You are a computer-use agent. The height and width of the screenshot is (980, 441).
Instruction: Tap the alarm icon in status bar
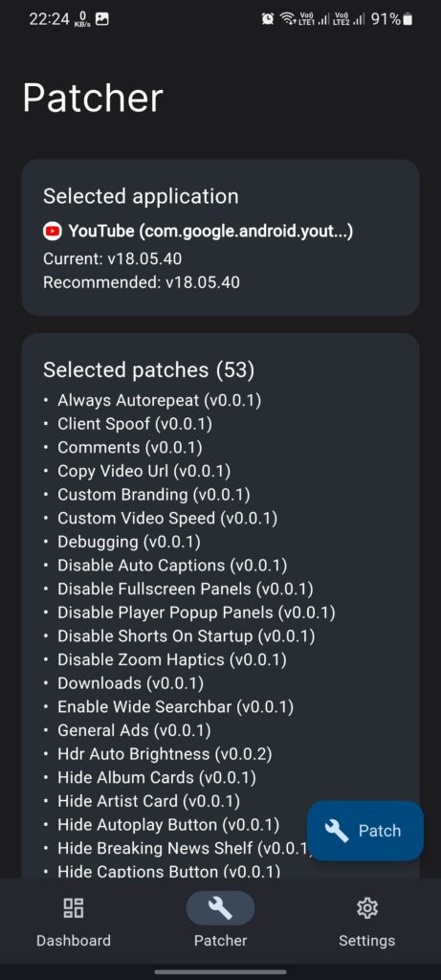click(267, 19)
